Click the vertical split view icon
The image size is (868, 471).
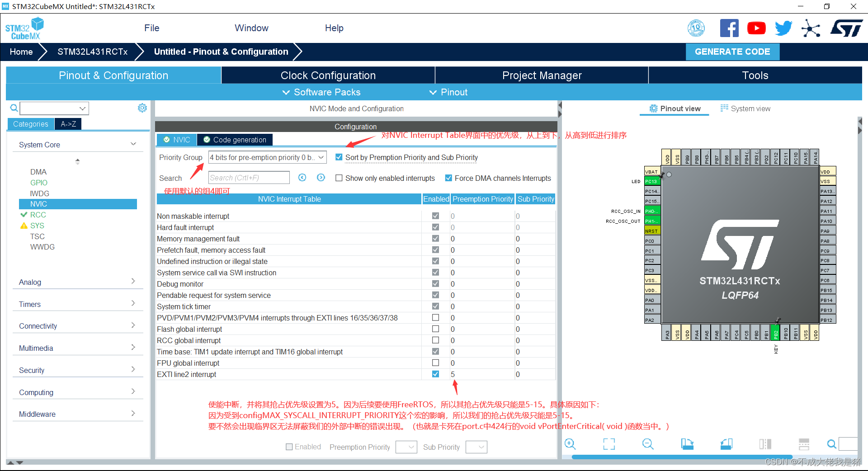coord(765,444)
